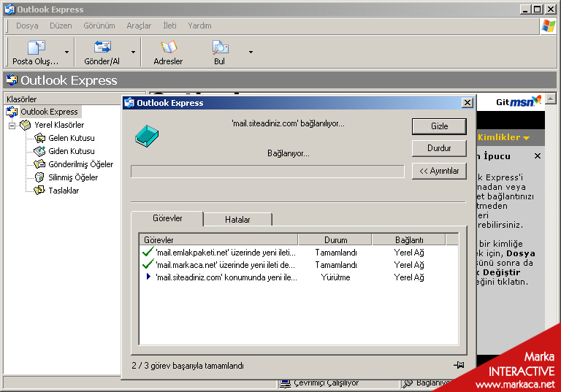Image resolution: width=561 pixels, height=392 pixels.
Task: Click the scroll up arrow in main window
Action: 551,98
